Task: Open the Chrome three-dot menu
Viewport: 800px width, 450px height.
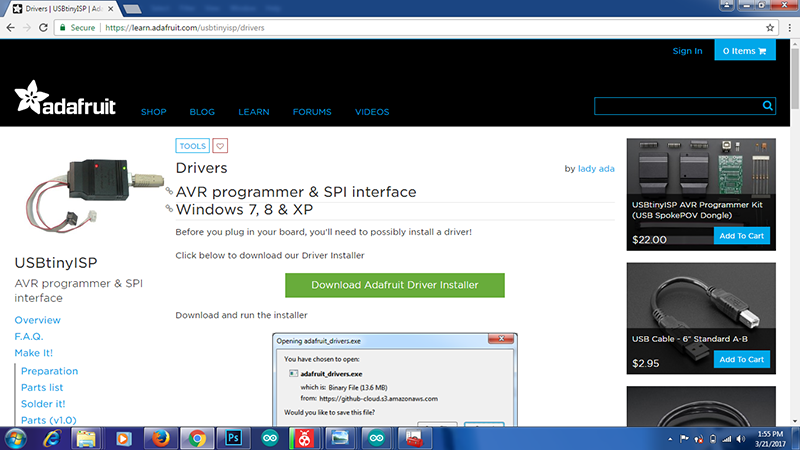Action: pos(789,28)
